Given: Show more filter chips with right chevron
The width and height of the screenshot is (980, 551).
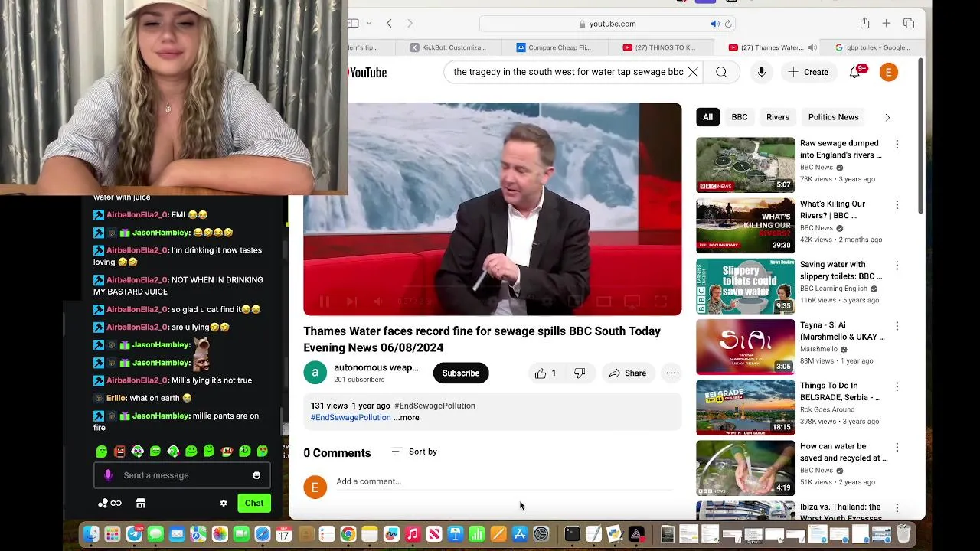Looking at the screenshot, I should coord(887,117).
